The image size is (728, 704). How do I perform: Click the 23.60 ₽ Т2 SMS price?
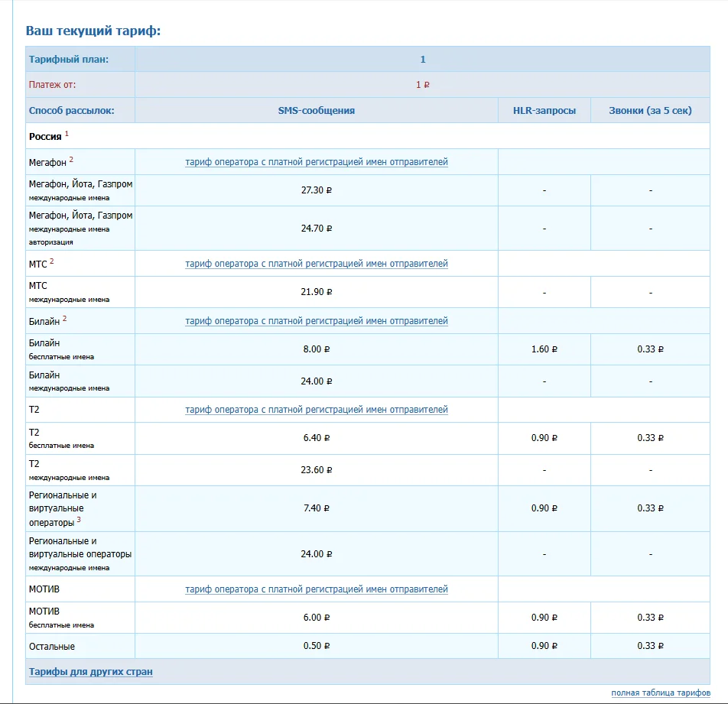click(316, 469)
